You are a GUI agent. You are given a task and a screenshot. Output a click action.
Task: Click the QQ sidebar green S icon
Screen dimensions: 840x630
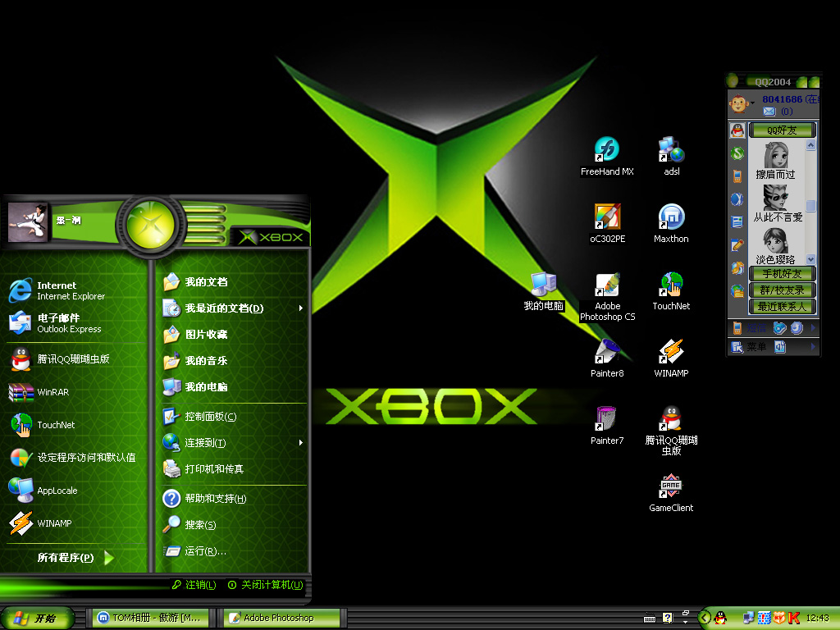point(737,153)
